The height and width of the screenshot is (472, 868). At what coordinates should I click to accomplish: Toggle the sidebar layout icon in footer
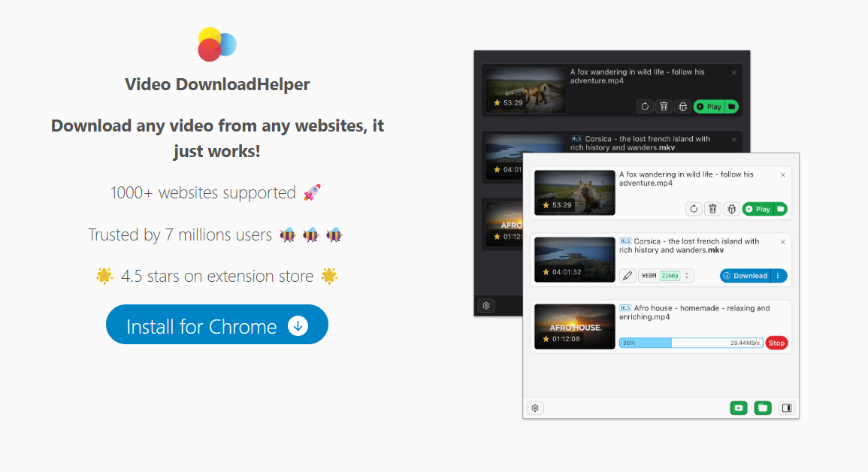(787, 408)
